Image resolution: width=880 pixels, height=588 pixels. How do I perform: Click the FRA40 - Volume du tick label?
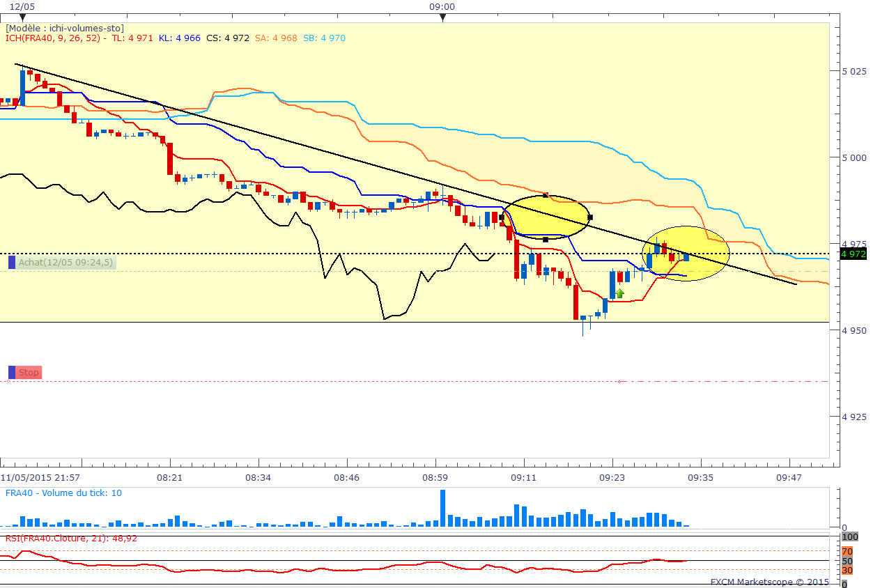[x=63, y=493]
